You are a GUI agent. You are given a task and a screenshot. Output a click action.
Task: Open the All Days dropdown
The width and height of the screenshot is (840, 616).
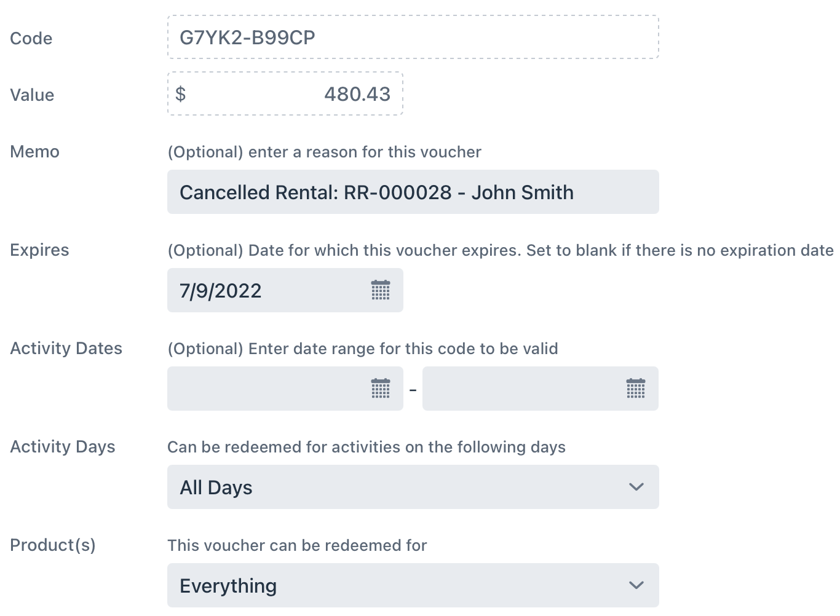[413, 487]
